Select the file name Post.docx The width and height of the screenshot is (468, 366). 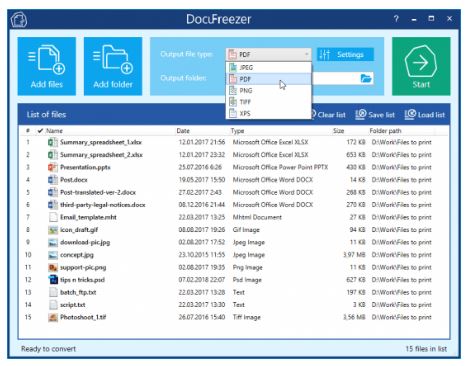[x=74, y=180]
